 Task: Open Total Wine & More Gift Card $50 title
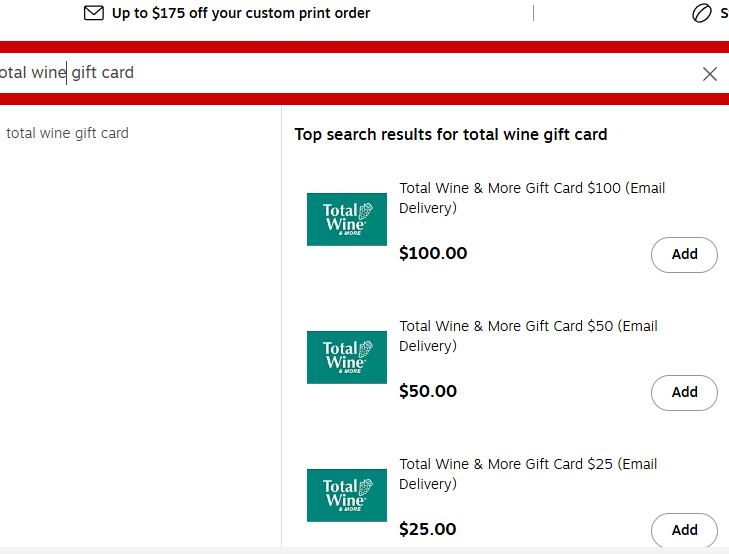coord(528,336)
